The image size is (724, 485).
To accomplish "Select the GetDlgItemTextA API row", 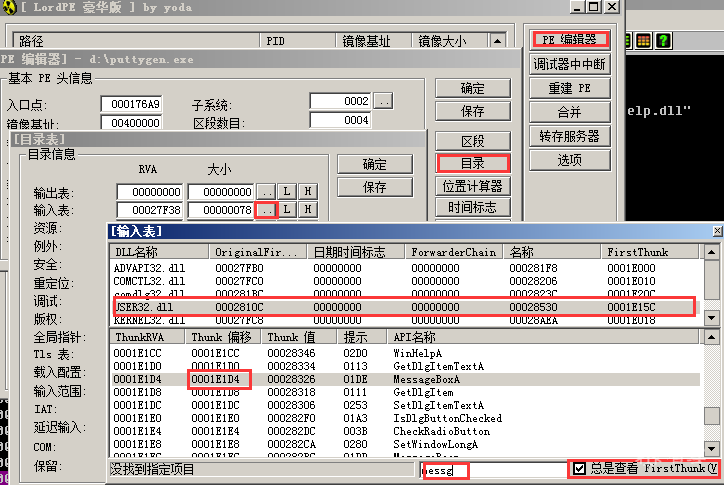I will [405, 366].
